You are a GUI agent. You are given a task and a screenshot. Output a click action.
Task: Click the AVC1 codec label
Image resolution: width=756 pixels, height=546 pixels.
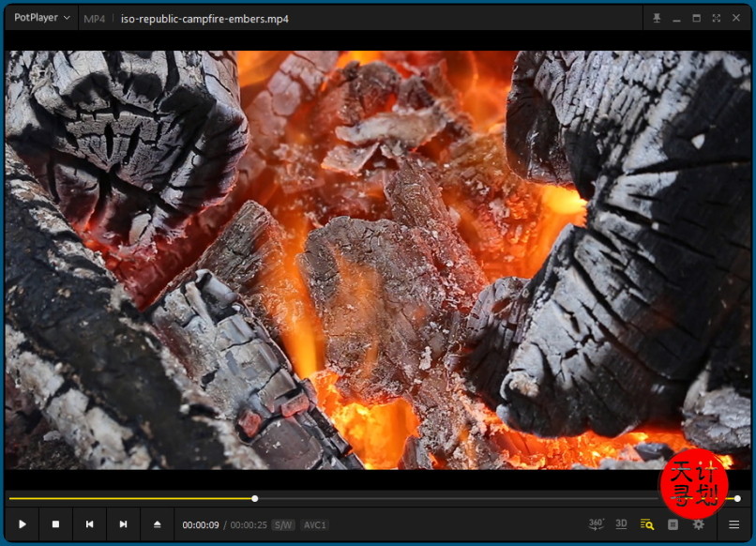(x=314, y=524)
